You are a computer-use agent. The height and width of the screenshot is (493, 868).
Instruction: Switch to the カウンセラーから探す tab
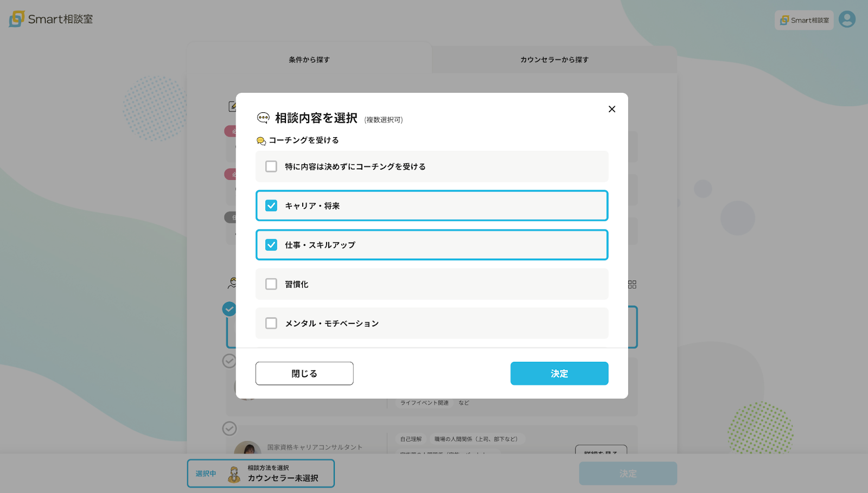pyautogui.click(x=553, y=60)
